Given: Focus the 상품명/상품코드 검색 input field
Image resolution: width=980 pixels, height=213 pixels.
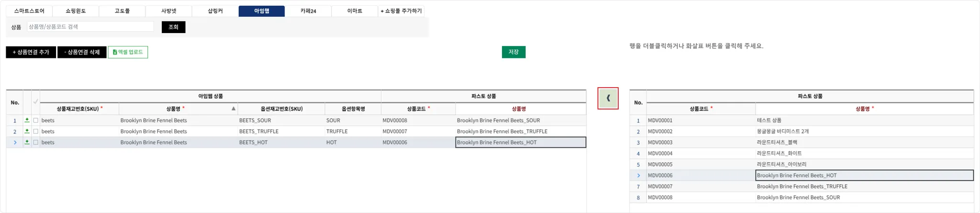Looking at the screenshot, I should click(90, 27).
